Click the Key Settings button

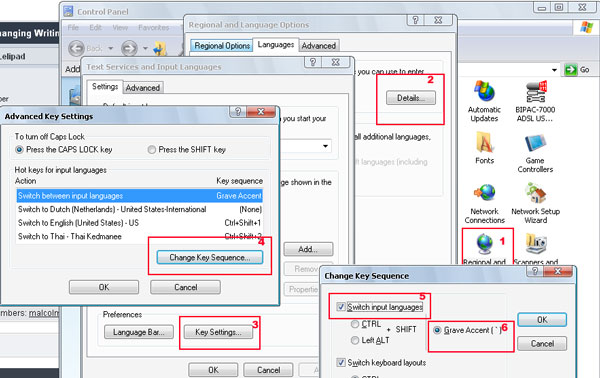tap(218, 332)
